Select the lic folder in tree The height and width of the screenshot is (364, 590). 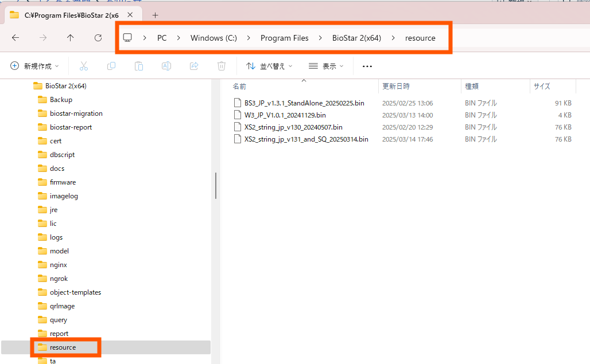[53, 224]
